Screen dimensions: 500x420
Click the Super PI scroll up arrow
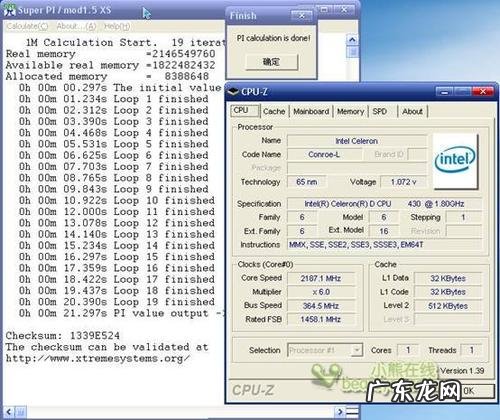click(x=352, y=40)
